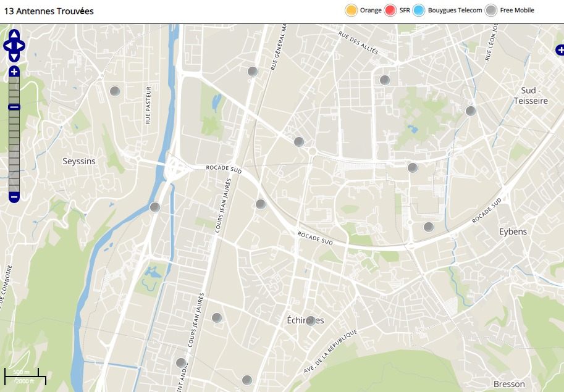Screen dimensions: 564x392
Task: Click the antenna marker west of Rue Pasteur
Action: coord(114,91)
